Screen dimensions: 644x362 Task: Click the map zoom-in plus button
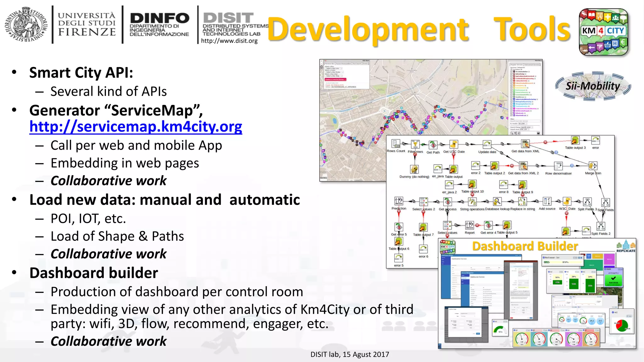click(x=321, y=61)
